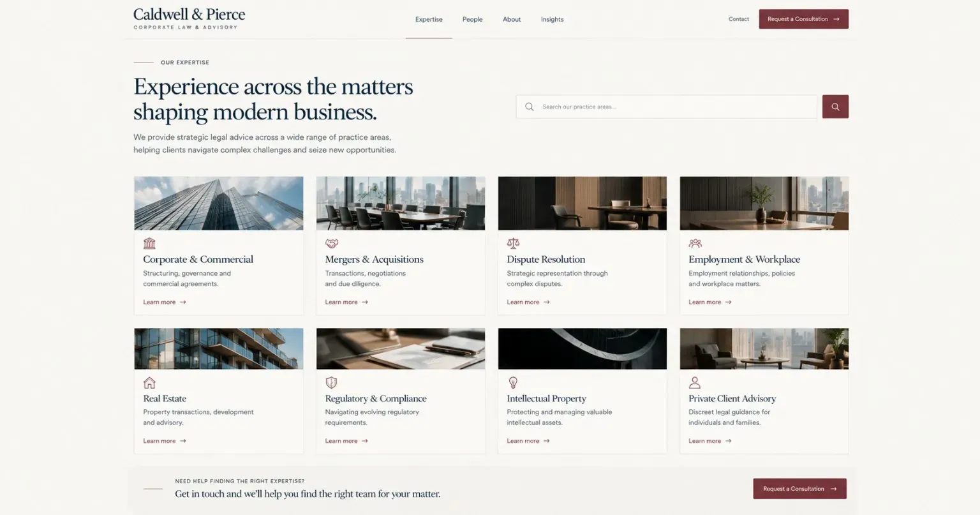Screen dimensions: 980x515
Task: Click the bottom banner Request a Consultation button
Action: [x=799, y=489]
